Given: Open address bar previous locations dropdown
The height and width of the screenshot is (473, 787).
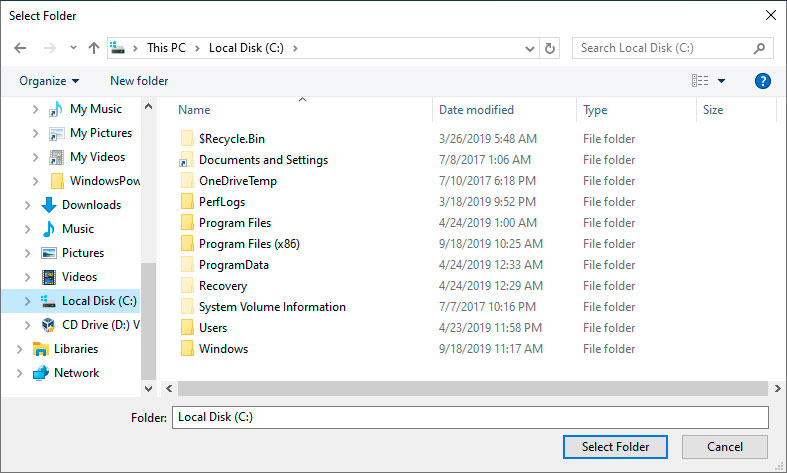Looking at the screenshot, I should [529, 48].
